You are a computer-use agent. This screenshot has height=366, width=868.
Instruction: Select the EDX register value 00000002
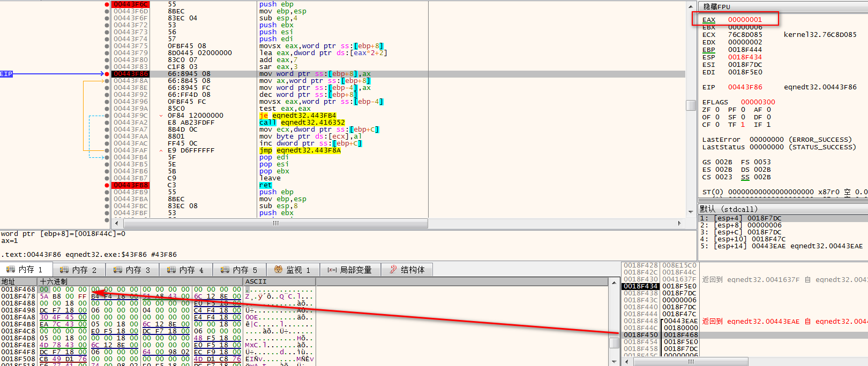coord(745,42)
